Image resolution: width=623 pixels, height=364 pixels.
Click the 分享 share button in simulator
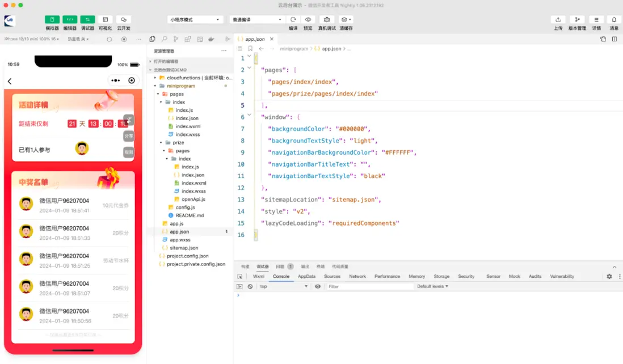129,136
